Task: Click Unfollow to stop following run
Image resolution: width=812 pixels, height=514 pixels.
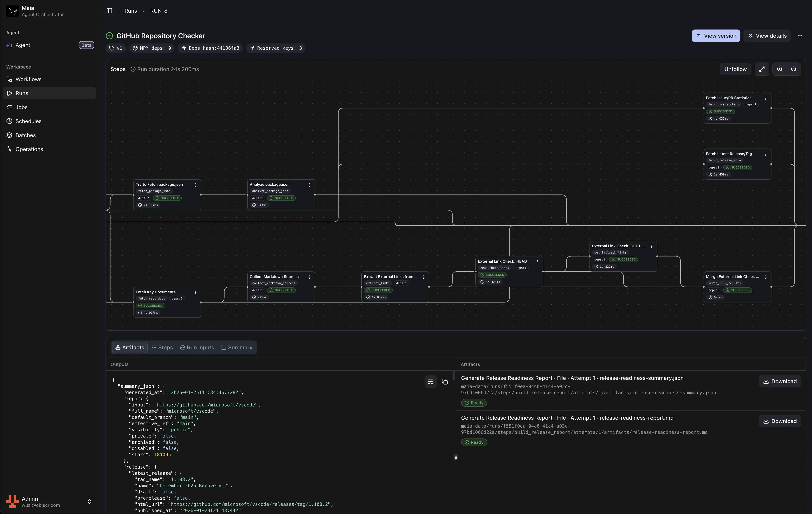Action: click(x=735, y=69)
